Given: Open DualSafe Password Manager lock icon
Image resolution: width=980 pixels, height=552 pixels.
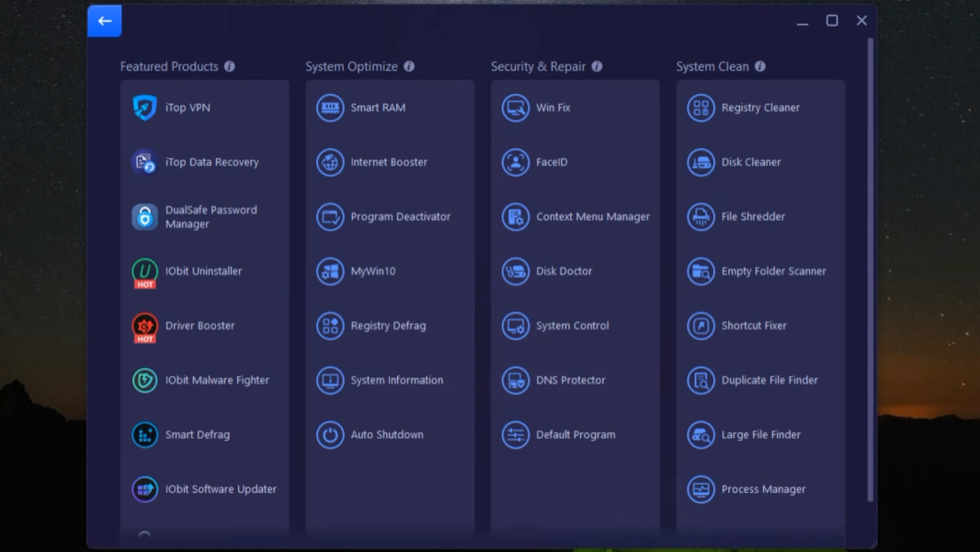Looking at the screenshot, I should pos(144,217).
